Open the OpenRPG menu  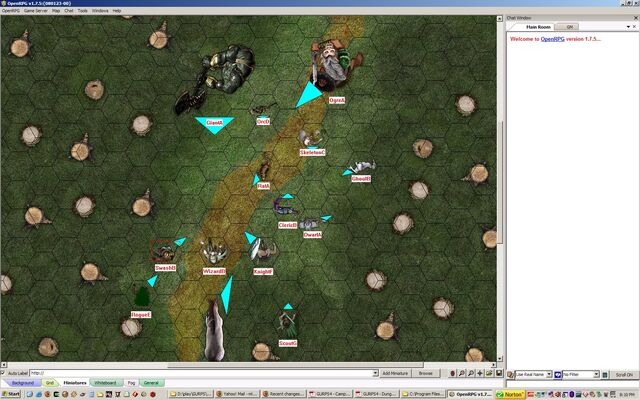point(11,11)
